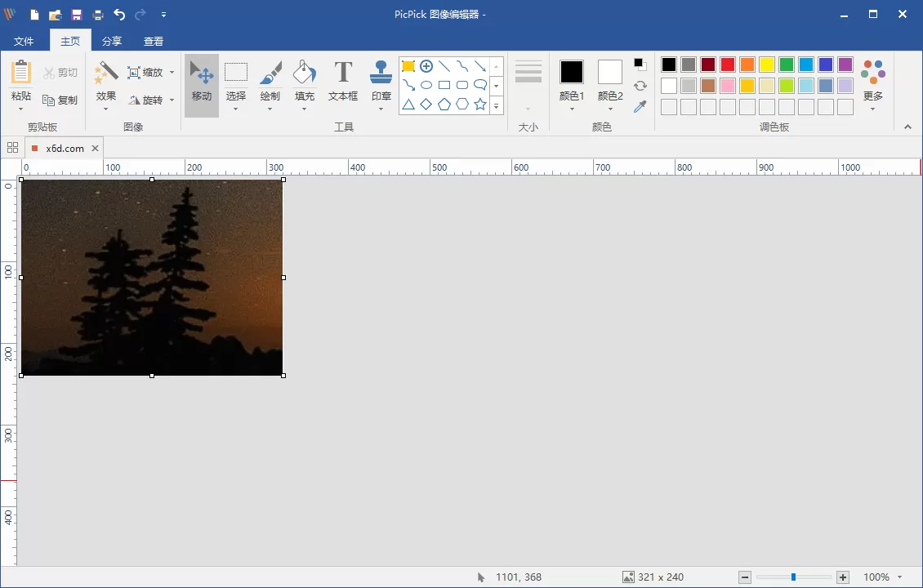Expand the Rotate (旋转) dropdown arrow
This screenshot has height=588, width=923.
(172, 100)
